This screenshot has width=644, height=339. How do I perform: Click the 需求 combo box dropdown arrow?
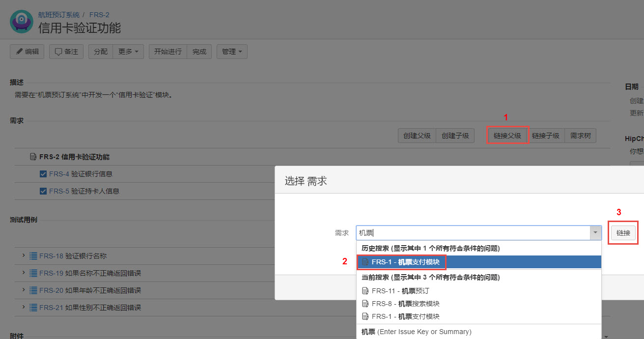(595, 233)
